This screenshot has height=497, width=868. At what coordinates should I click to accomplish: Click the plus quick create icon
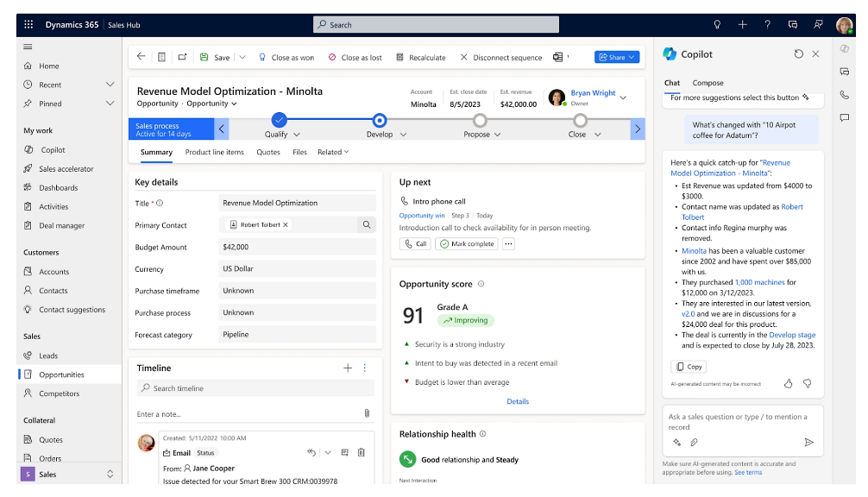742,24
